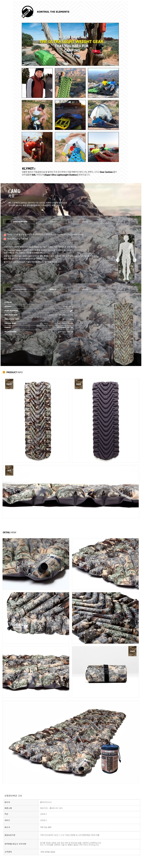Click the Klymit shield logo at top
This screenshot has width=143, height=868.
pos(28,12)
